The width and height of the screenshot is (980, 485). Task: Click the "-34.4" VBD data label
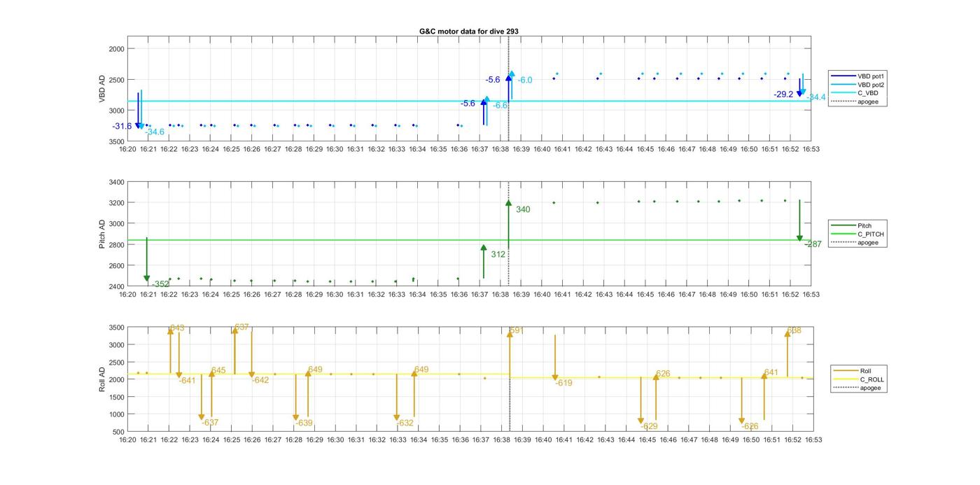pyautogui.click(x=816, y=97)
